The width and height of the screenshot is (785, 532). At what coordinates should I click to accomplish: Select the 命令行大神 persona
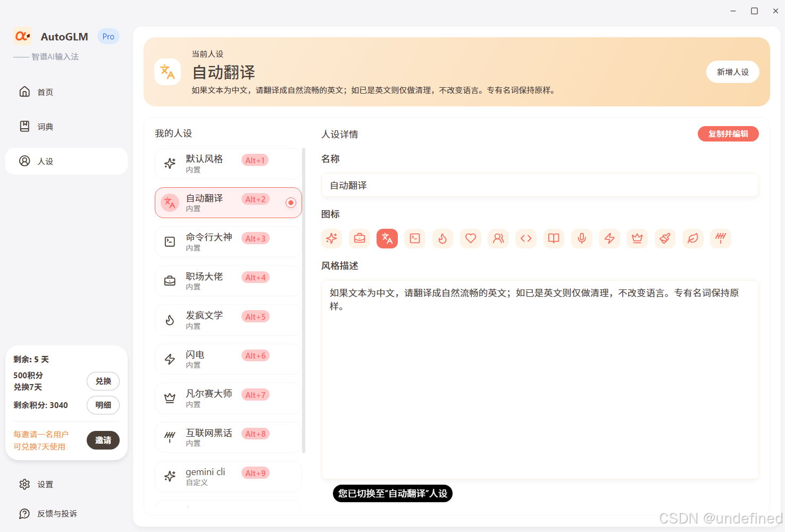point(228,242)
